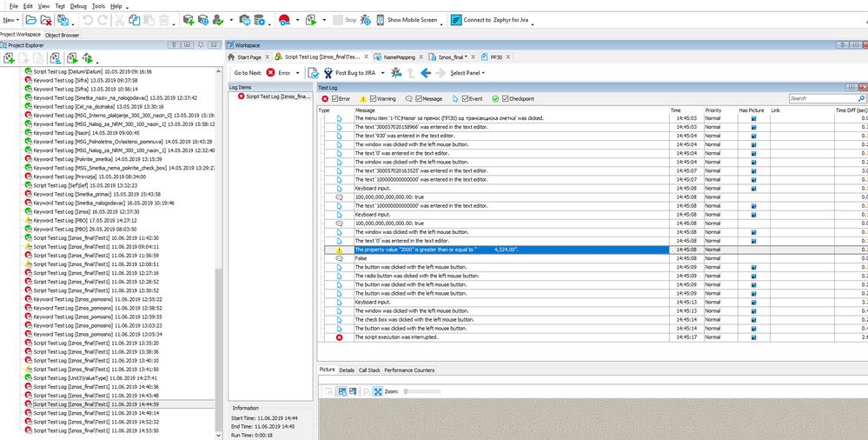The width and height of the screenshot is (868, 440).
Task: Toggle the Warning filter checkbox
Action: click(x=375, y=99)
